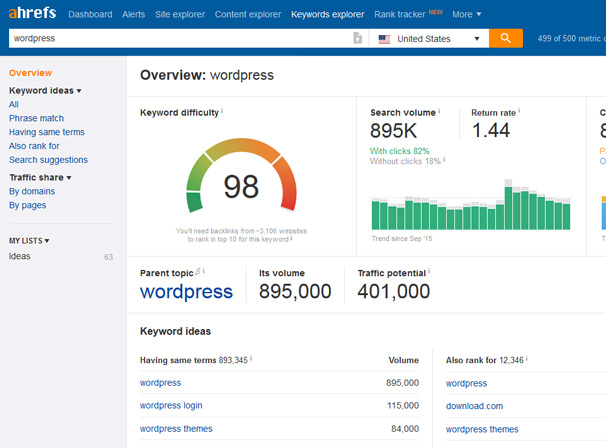This screenshot has height=448, width=606.
Task: Open Search suggestions
Action: (x=48, y=160)
